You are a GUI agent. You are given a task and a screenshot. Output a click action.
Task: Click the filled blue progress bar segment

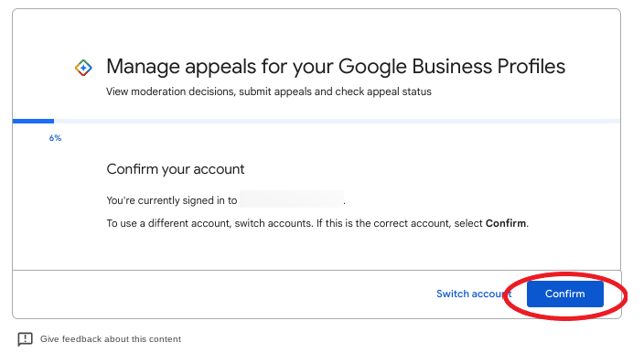33,121
